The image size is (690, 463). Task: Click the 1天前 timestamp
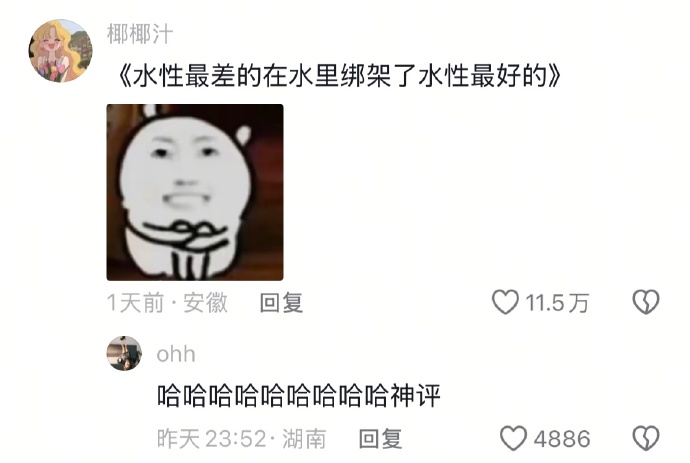(x=135, y=303)
